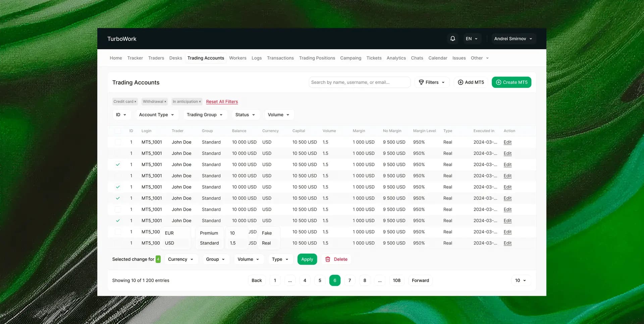Go Forward in pagination
644x324 pixels.
click(420, 280)
